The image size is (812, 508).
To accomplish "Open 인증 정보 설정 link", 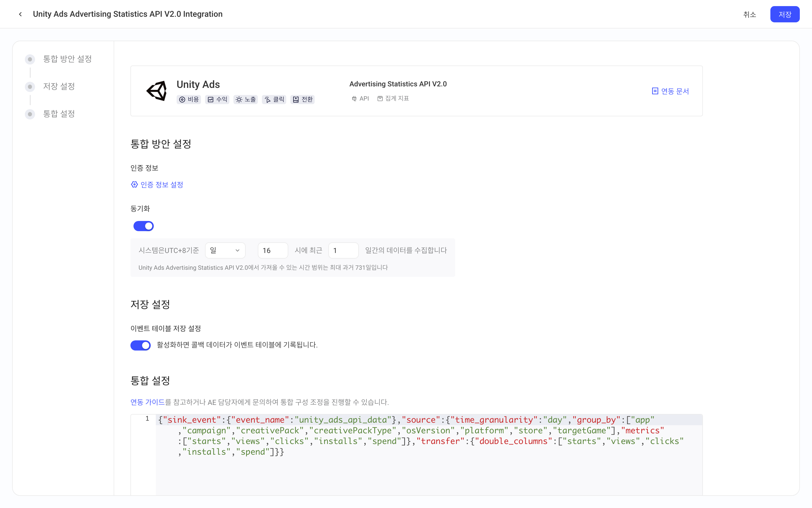I will pyautogui.click(x=157, y=184).
